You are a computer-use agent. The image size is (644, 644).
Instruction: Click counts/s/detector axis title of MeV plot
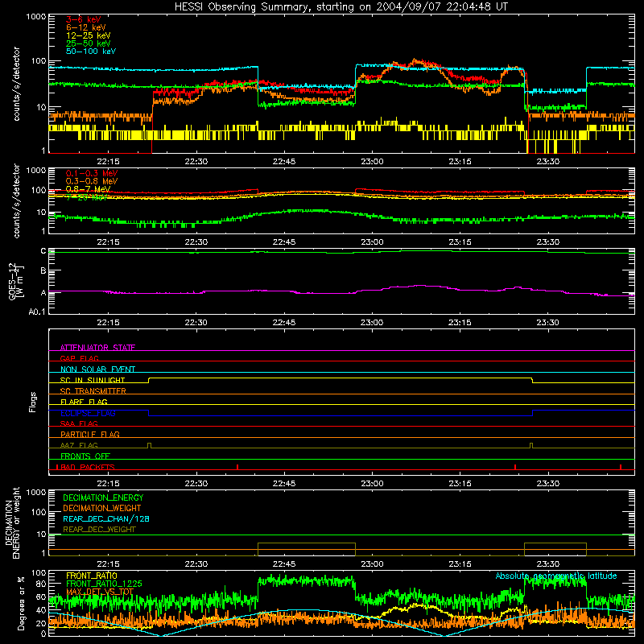click(16, 200)
